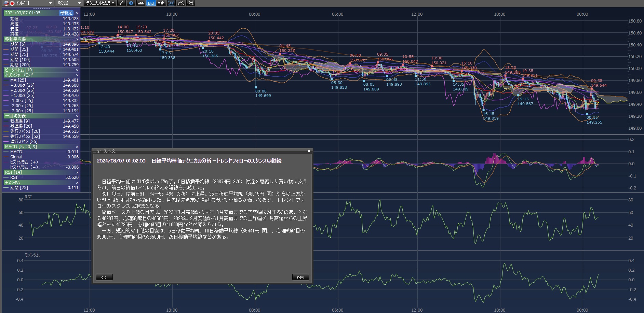Viewport: 644px width, 313px height.
Task: Switch price display to Bid
Action: [x=151, y=3]
